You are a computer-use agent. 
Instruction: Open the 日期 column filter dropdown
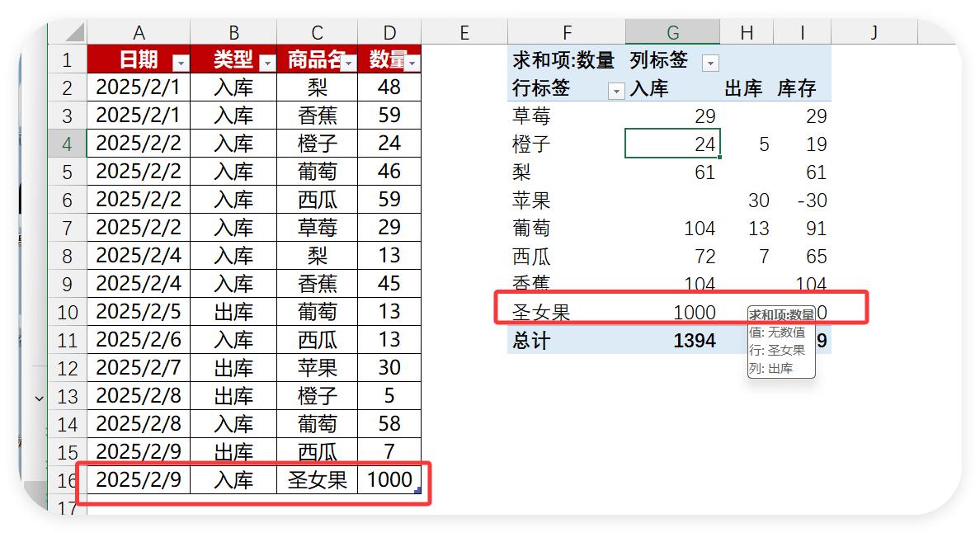181,63
